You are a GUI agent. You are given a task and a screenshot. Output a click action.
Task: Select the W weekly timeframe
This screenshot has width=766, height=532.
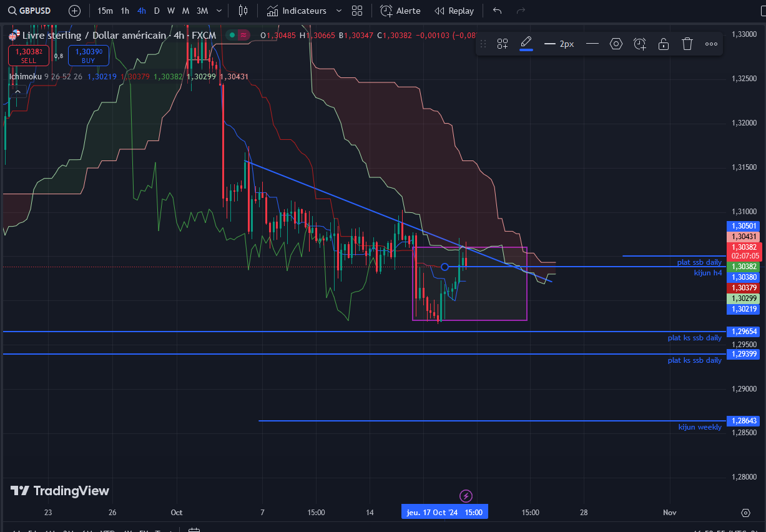171,11
